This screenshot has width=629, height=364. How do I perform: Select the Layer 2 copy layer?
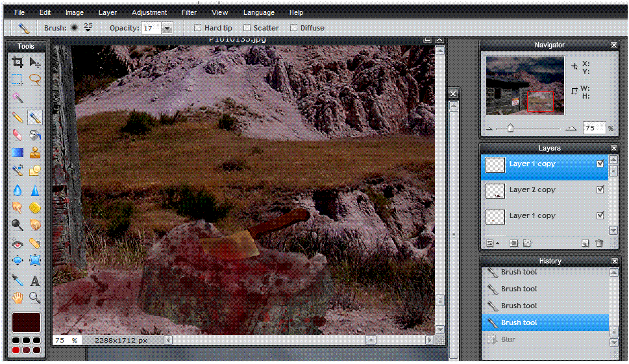pos(532,190)
